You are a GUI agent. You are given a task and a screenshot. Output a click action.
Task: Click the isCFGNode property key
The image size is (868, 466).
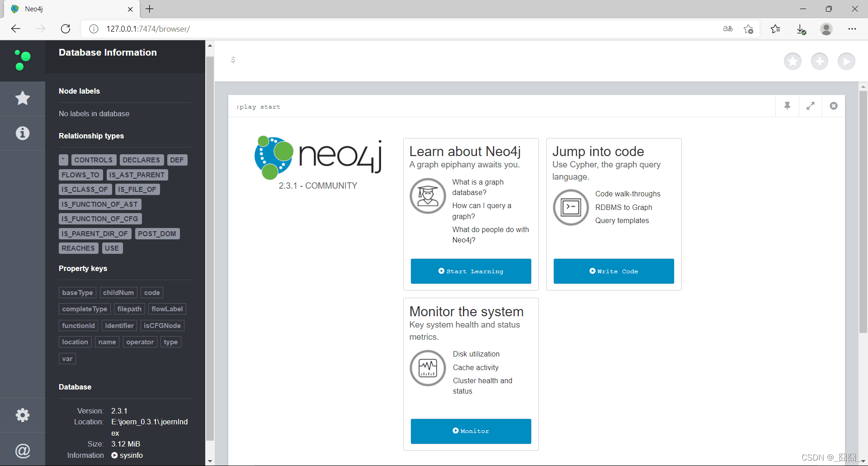162,326
